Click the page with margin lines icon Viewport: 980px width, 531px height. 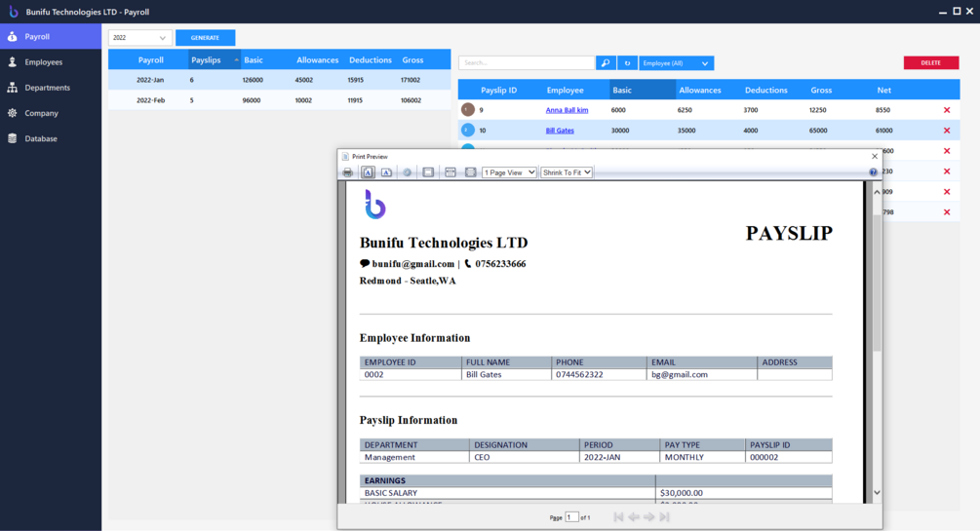pos(450,172)
